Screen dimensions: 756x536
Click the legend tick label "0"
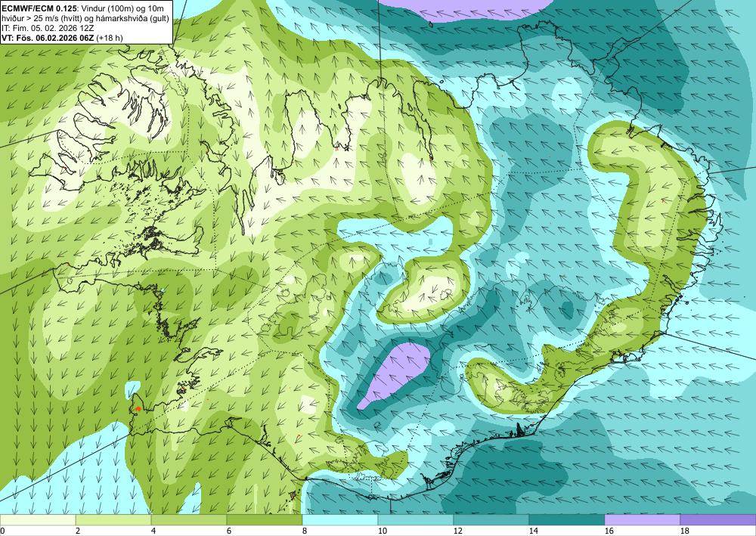(2, 531)
